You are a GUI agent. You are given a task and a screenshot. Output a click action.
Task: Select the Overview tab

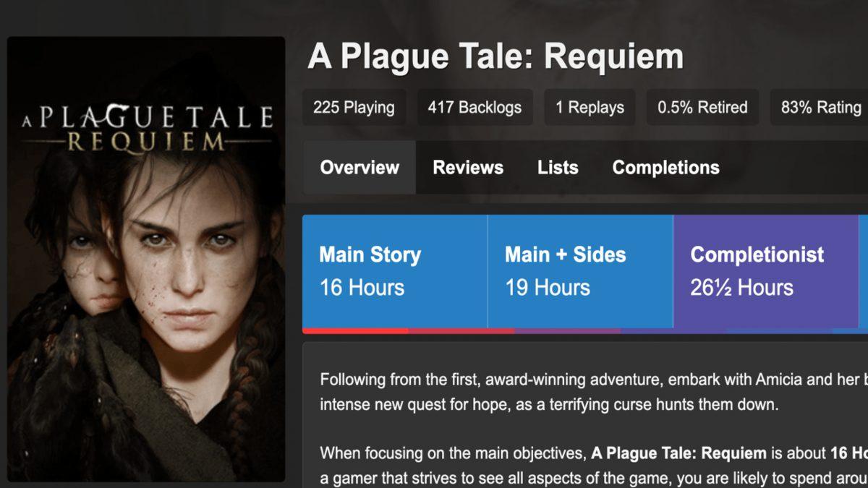359,168
